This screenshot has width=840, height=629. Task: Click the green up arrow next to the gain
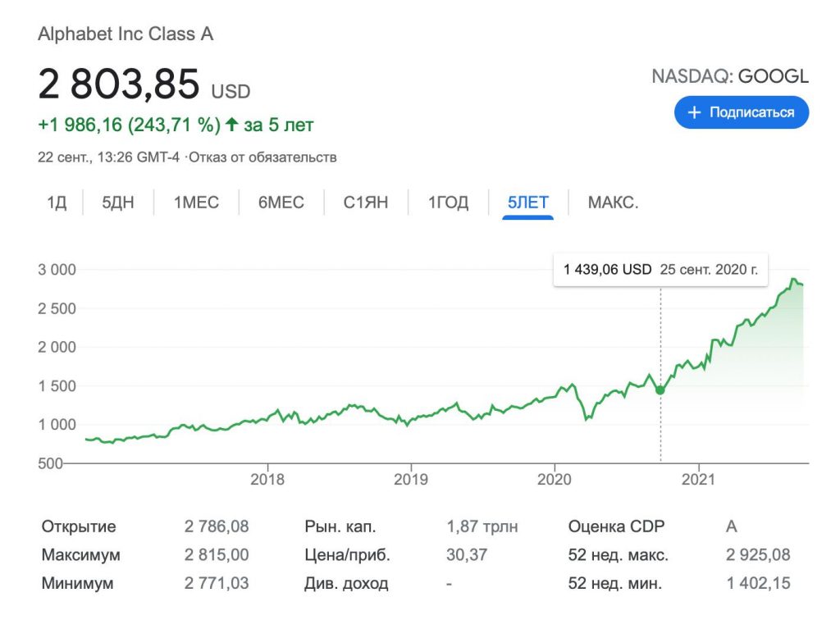point(231,125)
